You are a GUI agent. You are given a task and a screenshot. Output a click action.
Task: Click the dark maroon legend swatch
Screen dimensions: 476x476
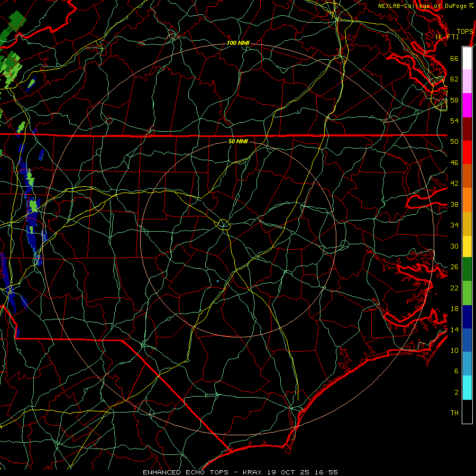coord(467,129)
